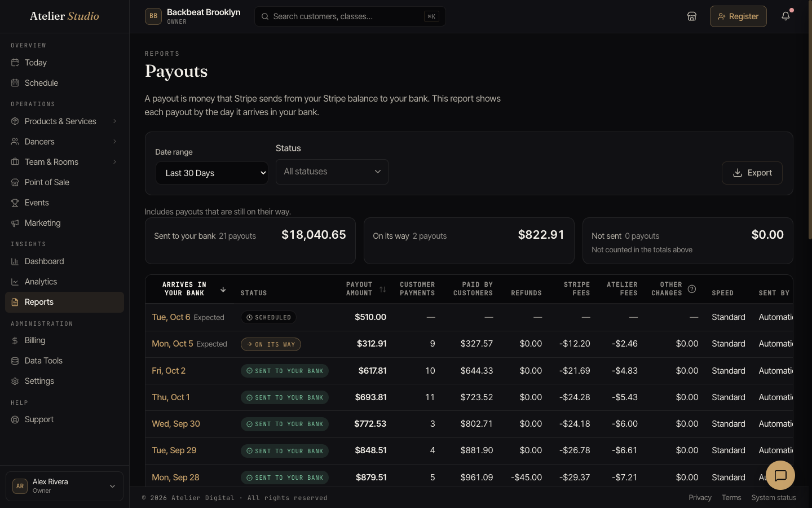Toggle the Arrives In Your Bank sort arrow
812x508 pixels.
coord(223,289)
